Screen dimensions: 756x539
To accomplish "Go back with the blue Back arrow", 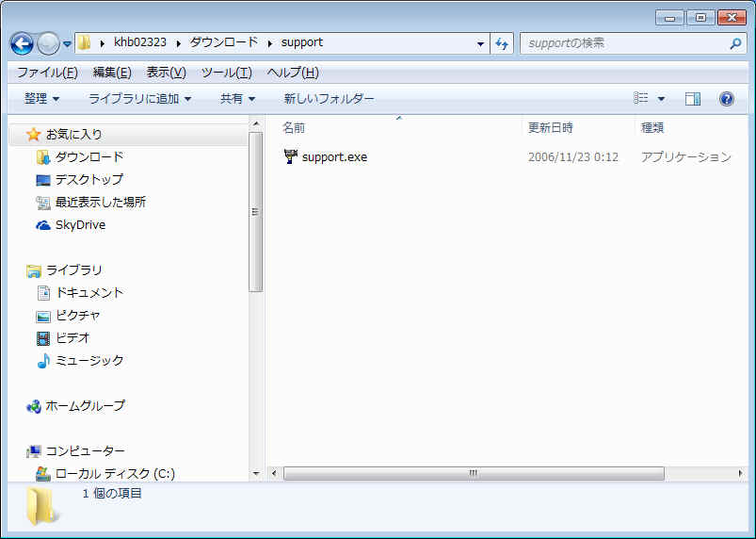I will tap(23, 44).
